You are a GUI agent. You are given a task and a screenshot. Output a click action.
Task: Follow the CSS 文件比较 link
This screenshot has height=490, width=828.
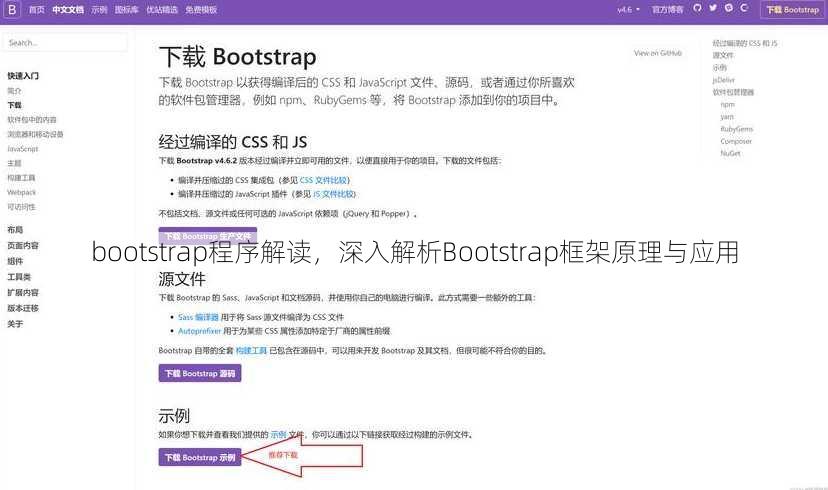click(323, 180)
